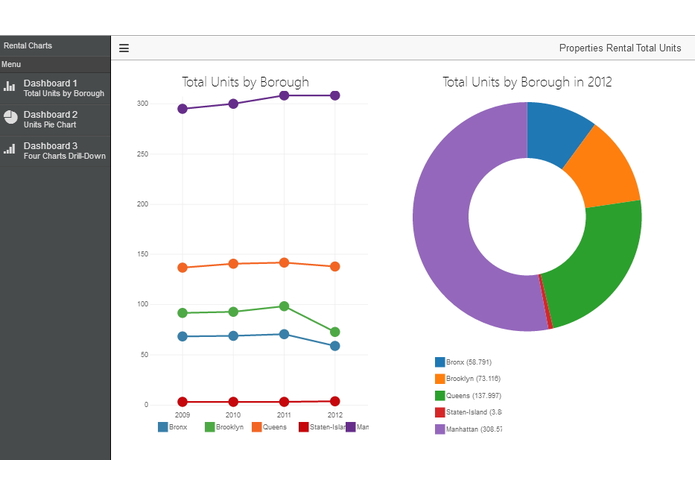
Task: Click the 2012 x-axis label
Action: [335, 415]
